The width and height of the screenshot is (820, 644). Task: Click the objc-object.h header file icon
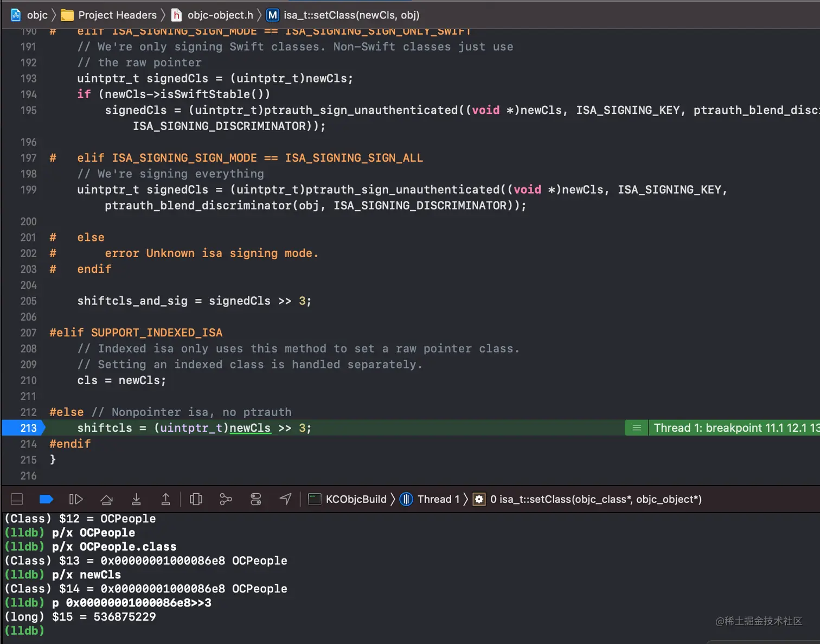[177, 15]
